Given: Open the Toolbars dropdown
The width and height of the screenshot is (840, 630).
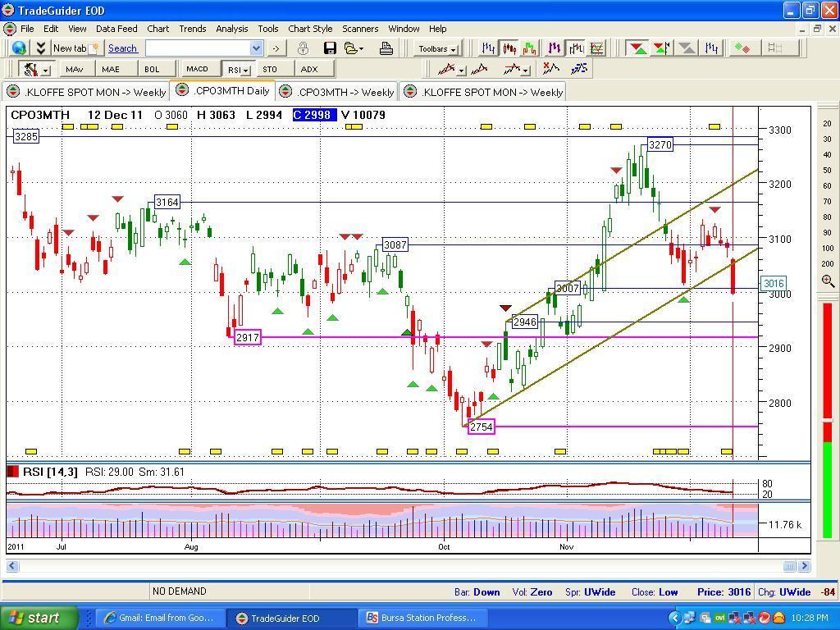Looking at the screenshot, I should (x=436, y=48).
